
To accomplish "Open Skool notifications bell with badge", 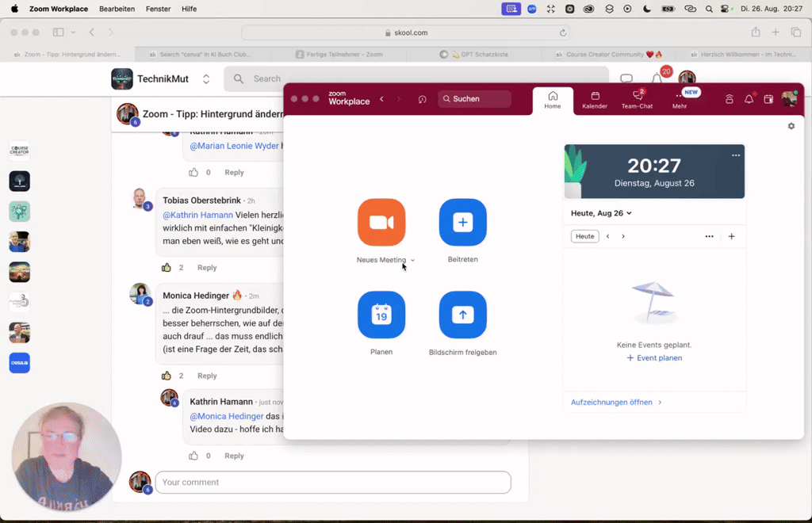I will point(657,78).
